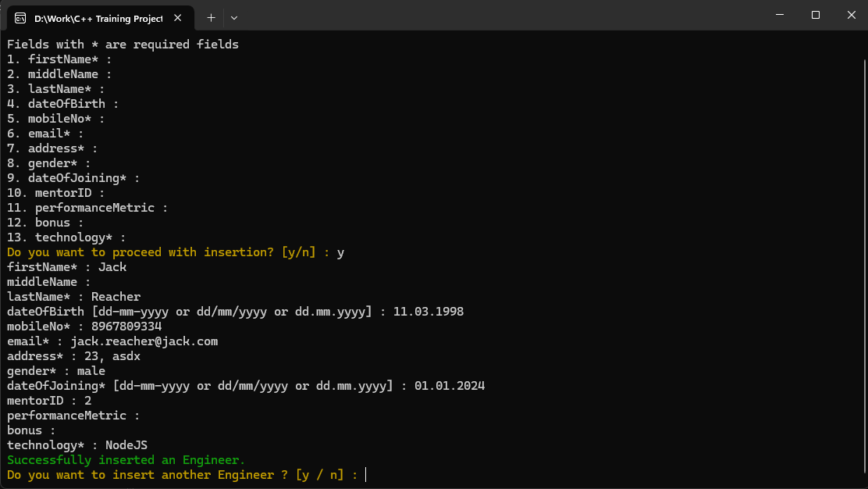Click the '9. dateOfJoining* :' line
This screenshot has height=489, width=868.
click(x=73, y=178)
